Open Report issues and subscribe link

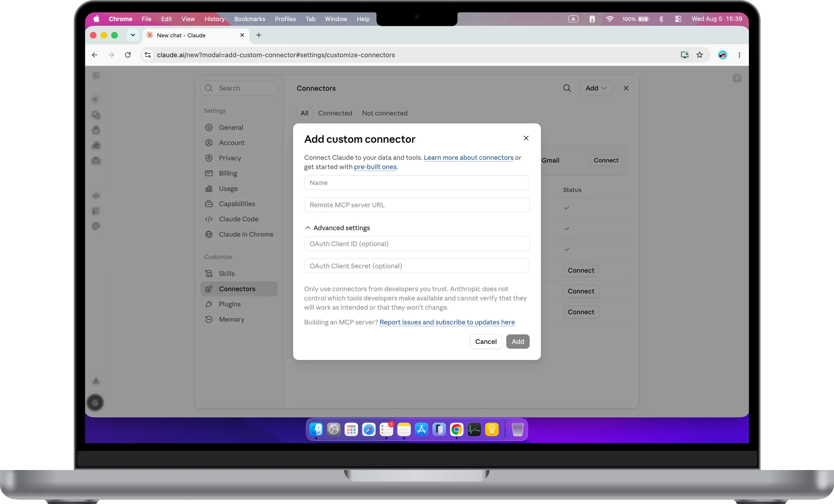pos(447,322)
